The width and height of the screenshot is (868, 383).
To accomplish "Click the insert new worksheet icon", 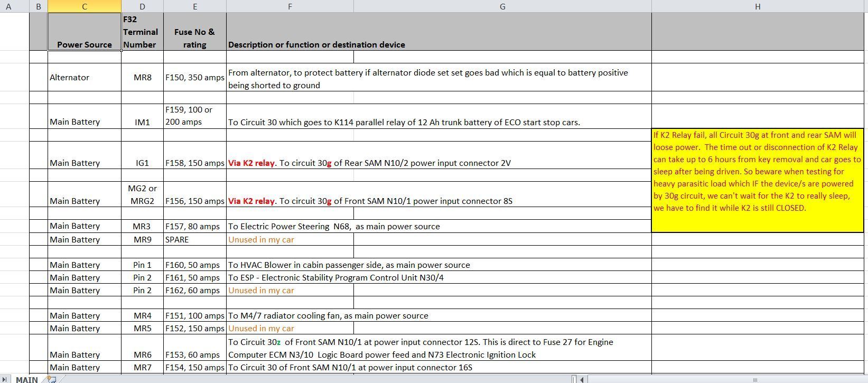I will tap(51, 379).
